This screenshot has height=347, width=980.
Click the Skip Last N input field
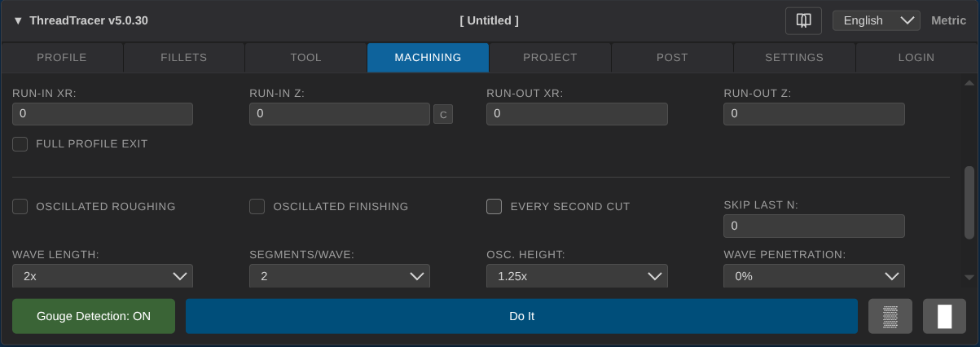click(x=814, y=226)
